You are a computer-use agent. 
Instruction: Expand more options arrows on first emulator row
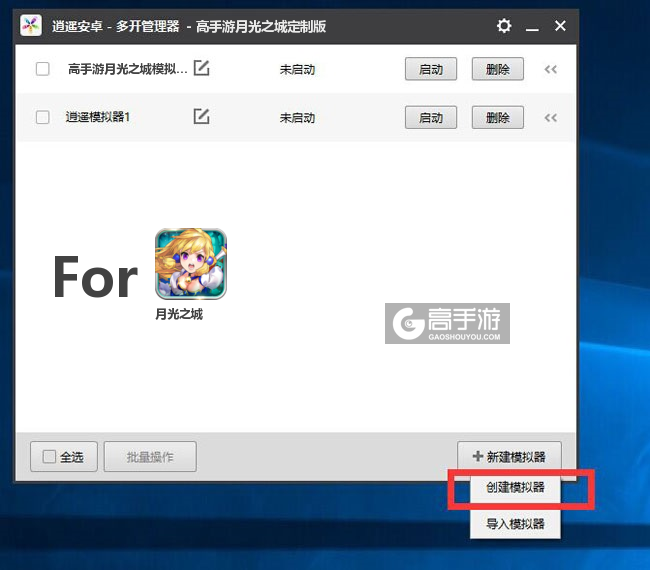coord(550,70)
